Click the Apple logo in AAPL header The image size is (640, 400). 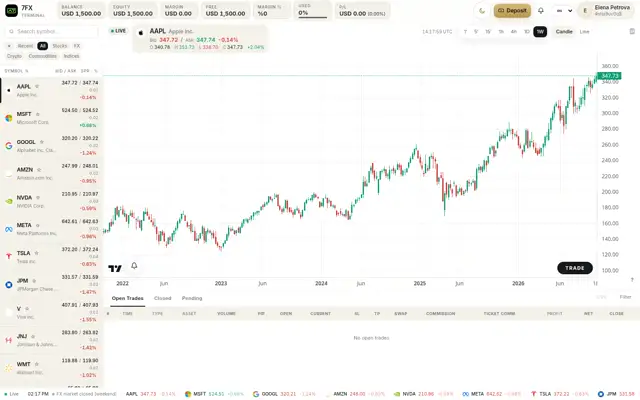[141, 33]
